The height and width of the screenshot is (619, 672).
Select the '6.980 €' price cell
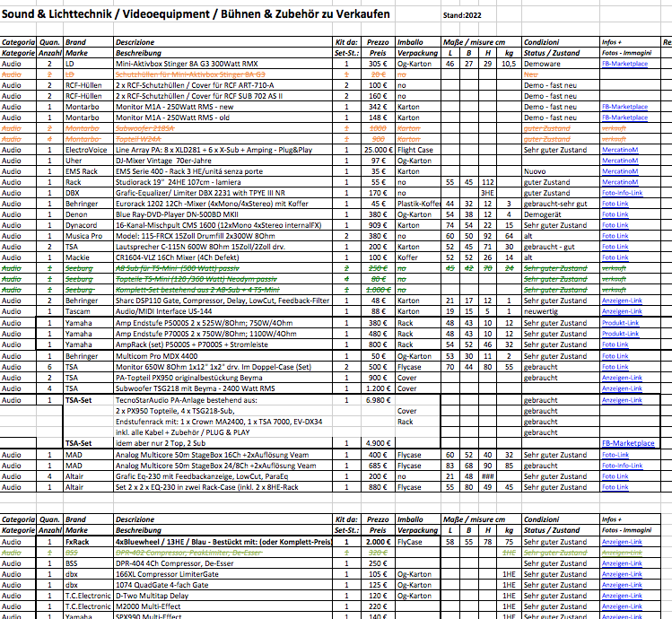click(378, 400)
